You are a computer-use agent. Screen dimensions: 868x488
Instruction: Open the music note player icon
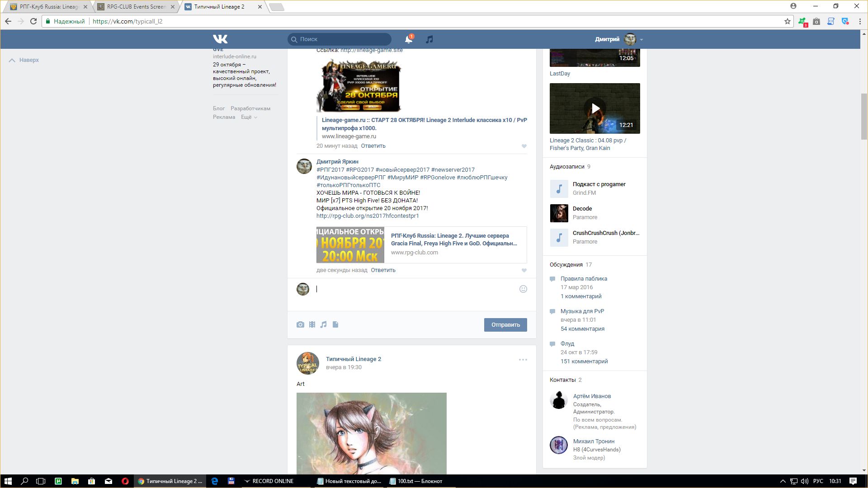[429, 39]
